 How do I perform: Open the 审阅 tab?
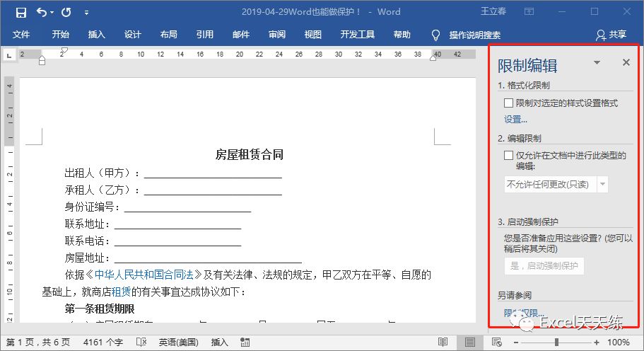(x=277, y=35)
